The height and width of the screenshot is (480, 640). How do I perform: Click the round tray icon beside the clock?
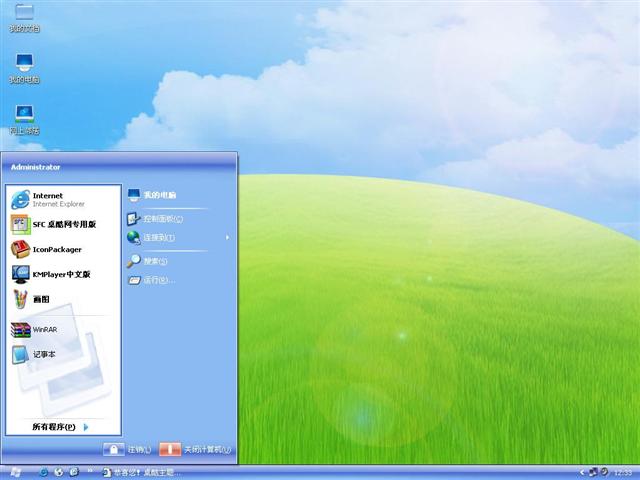(604, 472)
